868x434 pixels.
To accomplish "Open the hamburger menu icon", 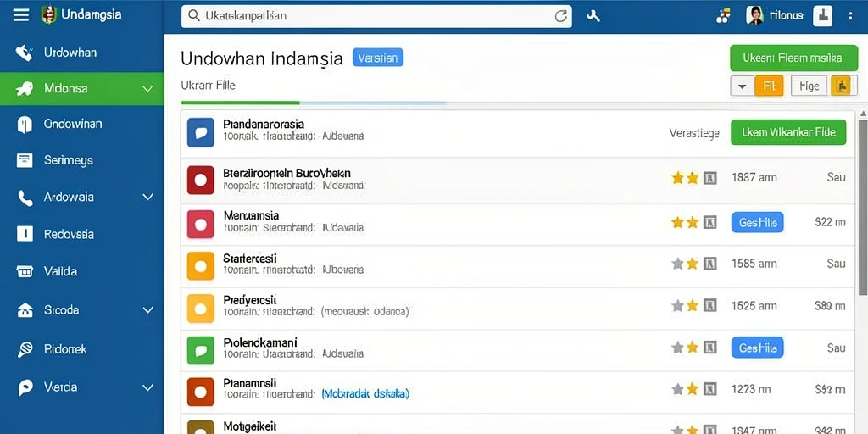I will pyautogui.click(x=21, y=15).
